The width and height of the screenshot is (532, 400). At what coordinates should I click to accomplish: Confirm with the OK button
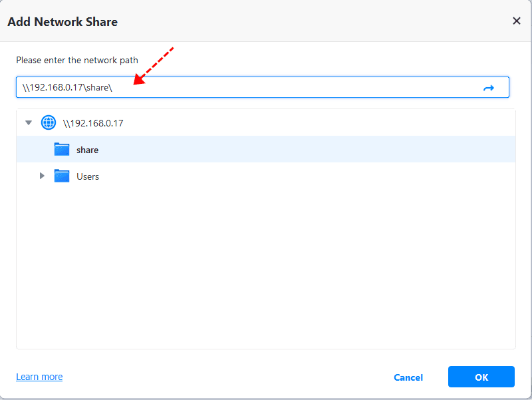[x=481, y=377]
